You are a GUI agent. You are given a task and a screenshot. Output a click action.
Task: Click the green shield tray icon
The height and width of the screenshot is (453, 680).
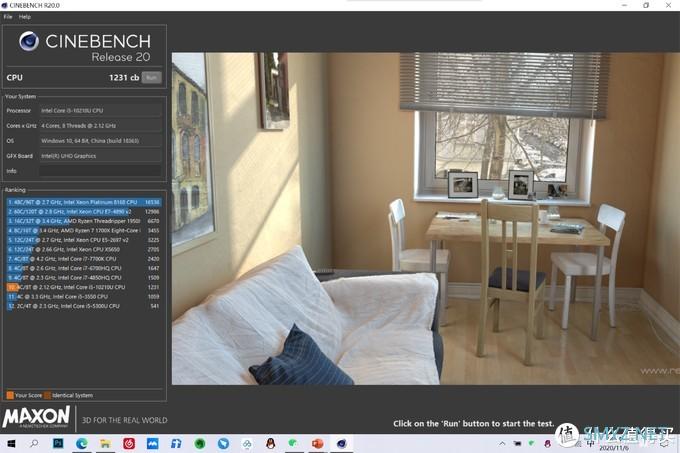tap(532, 443)
